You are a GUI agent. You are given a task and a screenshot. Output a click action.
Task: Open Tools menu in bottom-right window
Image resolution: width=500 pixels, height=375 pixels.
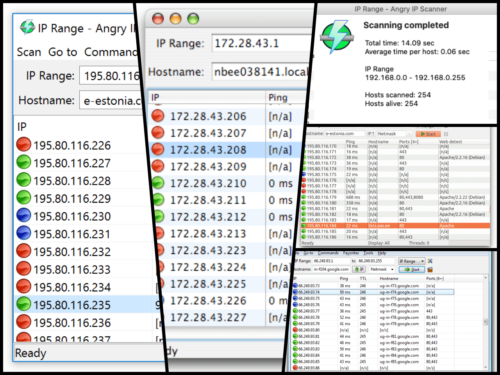click(368, 253)
